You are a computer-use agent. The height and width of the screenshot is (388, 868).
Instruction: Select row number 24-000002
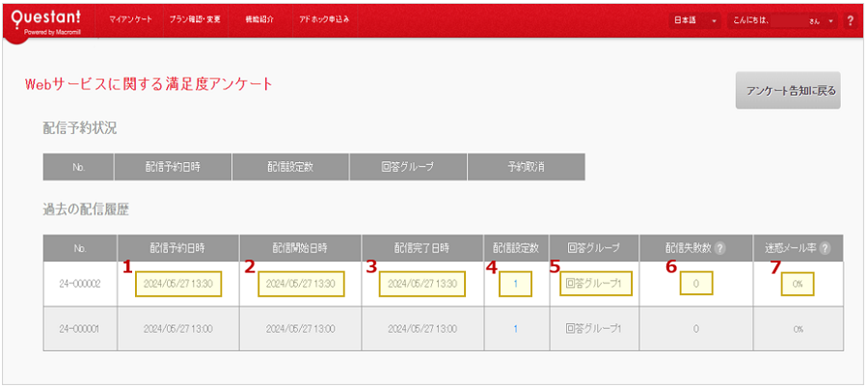pyautogui.click(x=79, y=284)
